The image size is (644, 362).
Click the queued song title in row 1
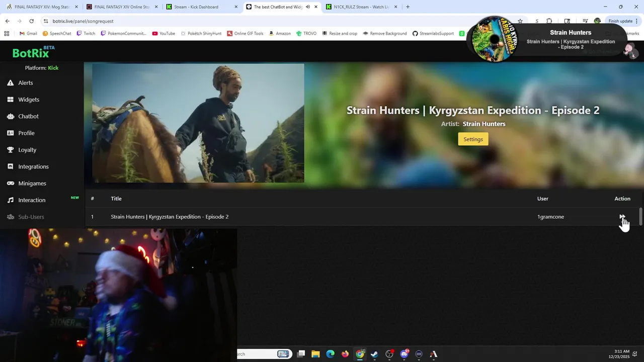(x=170, y=217)
